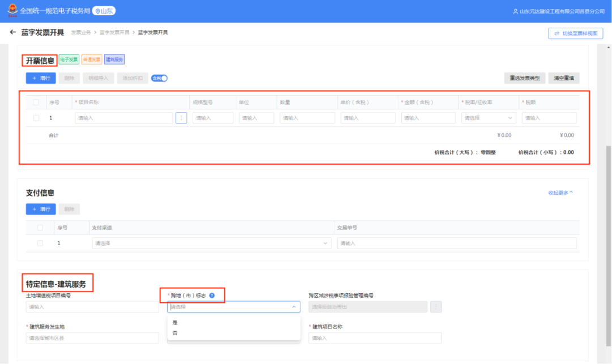Focus the 单价（含税） input field
612x364 pixels.
pos(368,118)
